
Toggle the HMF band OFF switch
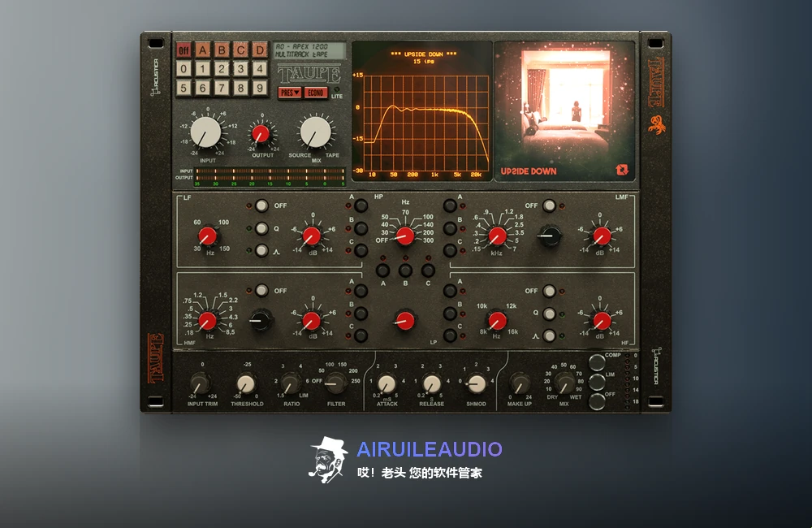pos(262,291)
